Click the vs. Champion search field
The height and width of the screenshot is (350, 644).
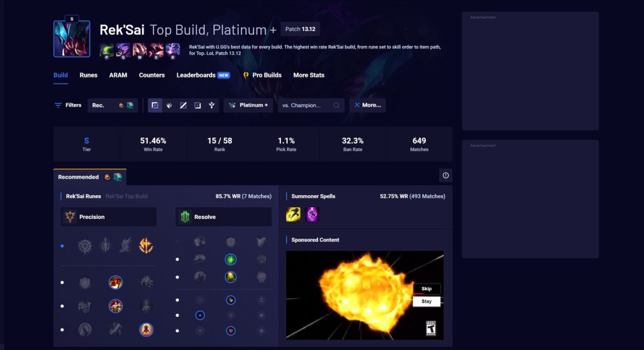tap(311, 105)
